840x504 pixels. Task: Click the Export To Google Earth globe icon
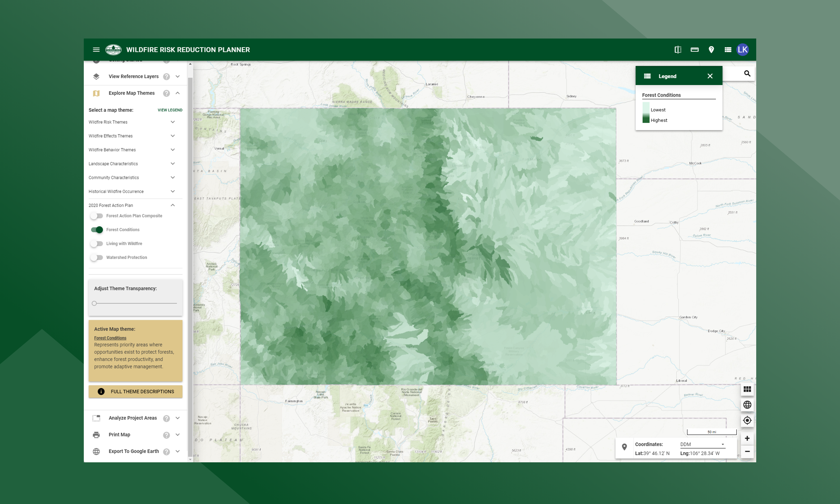(x=96, y=451)
